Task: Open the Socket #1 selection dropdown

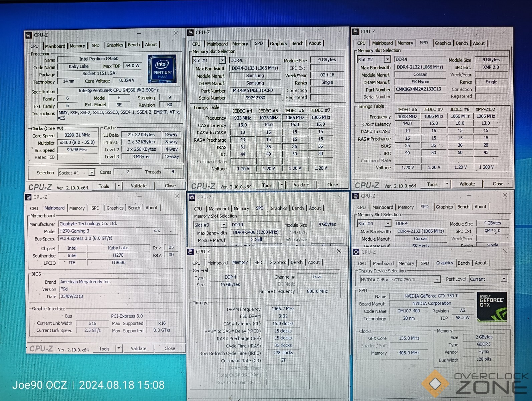Action: pos(91,173)
